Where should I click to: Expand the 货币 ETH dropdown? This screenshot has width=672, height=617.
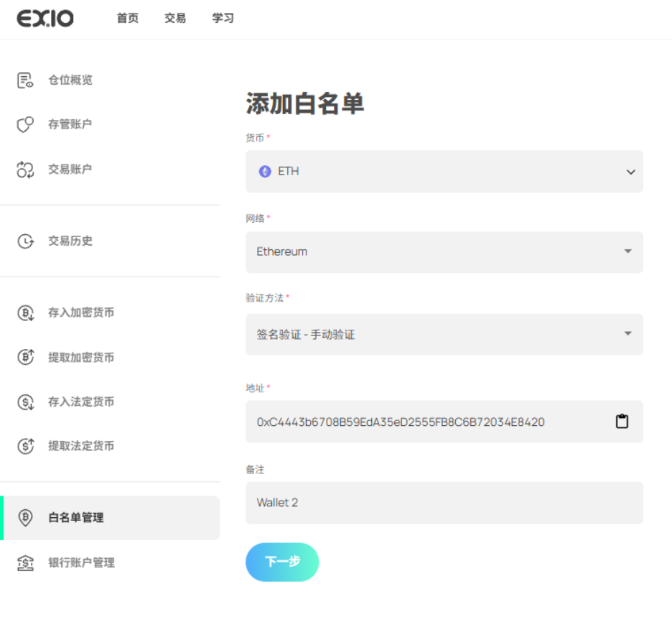pos(630,172)
